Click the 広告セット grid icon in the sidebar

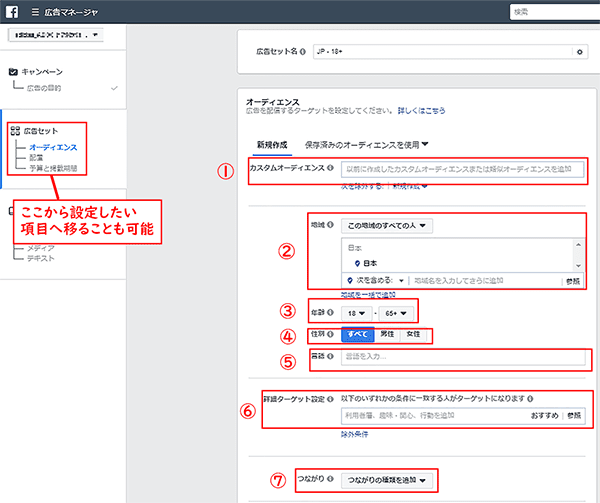15,131
